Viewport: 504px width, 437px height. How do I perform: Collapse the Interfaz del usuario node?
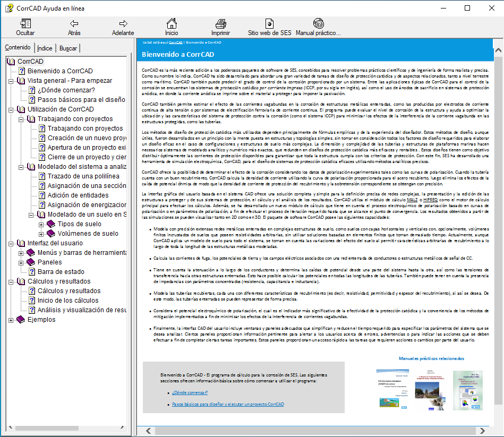click(11, 244)
